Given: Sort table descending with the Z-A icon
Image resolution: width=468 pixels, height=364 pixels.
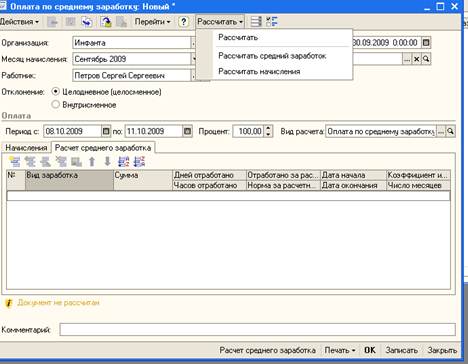Looking at the screenshot, I should (x=139, y=162).
